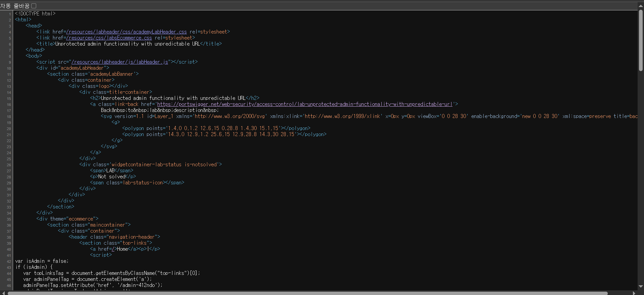This screenshot has width=644, height=295.
Task: Click the 'section class="top-links"' line
Action: pyautogui.click(x=116, y=243)
